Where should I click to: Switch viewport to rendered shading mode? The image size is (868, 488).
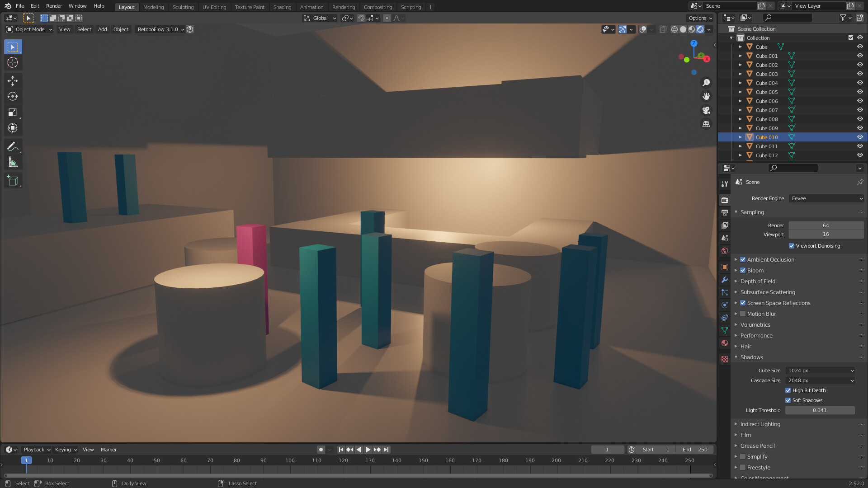(x=700, y=29)
